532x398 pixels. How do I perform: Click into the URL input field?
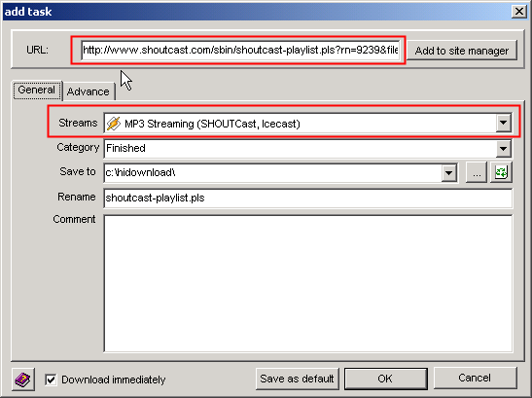tap(240, 50)
